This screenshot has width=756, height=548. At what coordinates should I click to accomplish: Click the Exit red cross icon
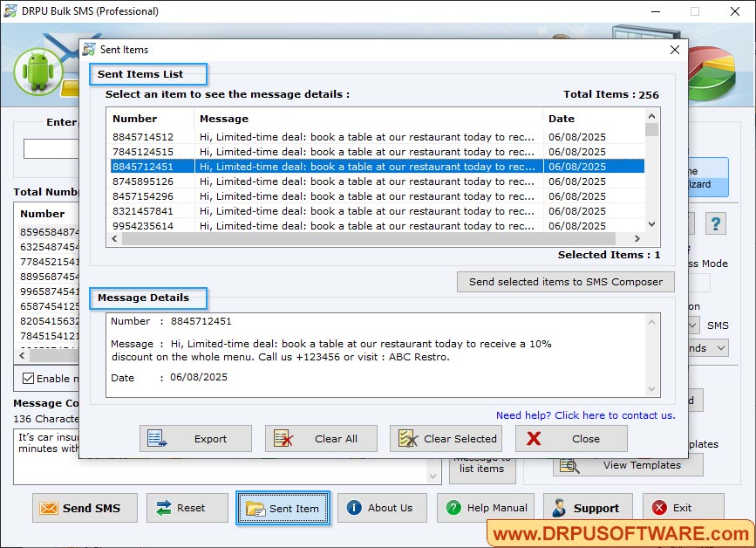659,507
